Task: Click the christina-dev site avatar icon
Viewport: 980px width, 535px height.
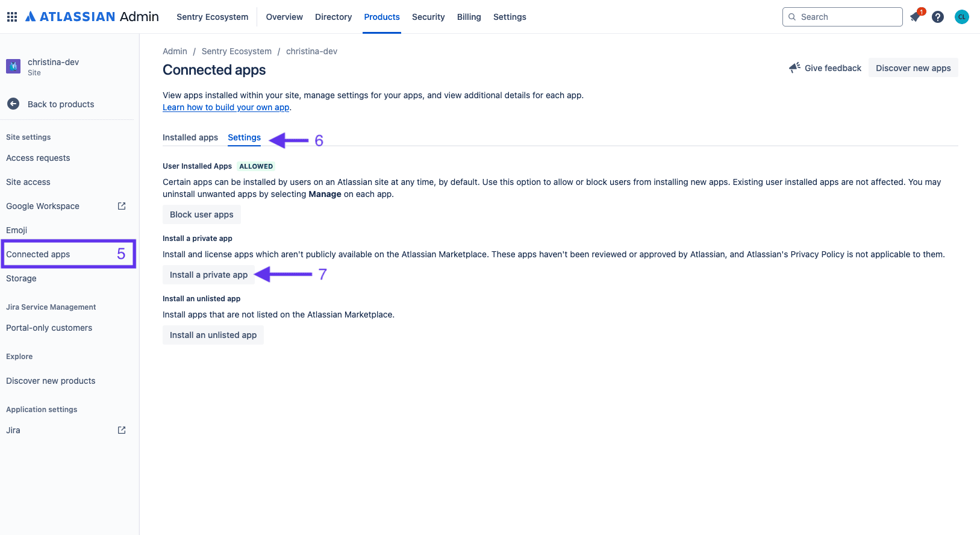Action: [13, 66]
